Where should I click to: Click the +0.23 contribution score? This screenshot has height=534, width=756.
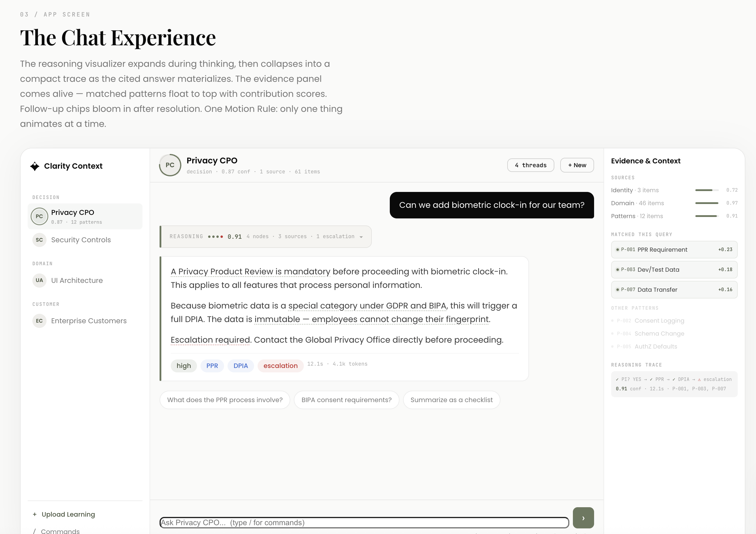(x=725, y=250)
